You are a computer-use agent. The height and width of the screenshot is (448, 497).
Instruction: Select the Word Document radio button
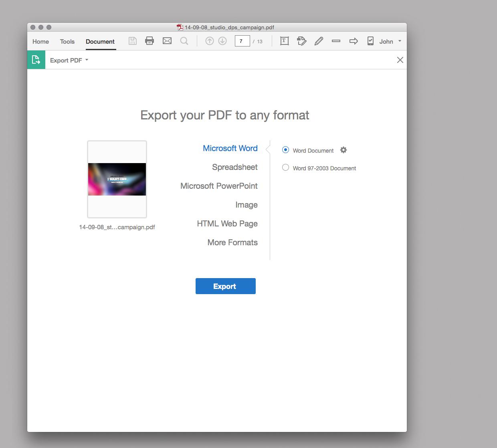point(285,150)
